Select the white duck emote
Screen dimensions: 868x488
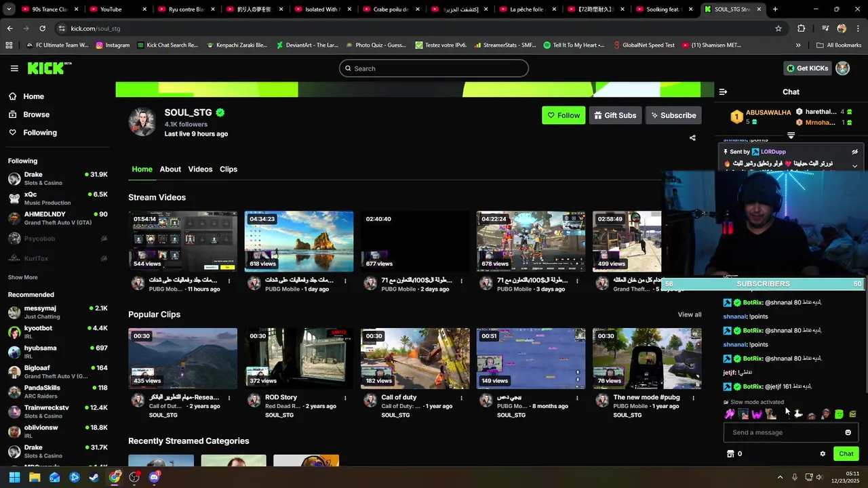798,414
